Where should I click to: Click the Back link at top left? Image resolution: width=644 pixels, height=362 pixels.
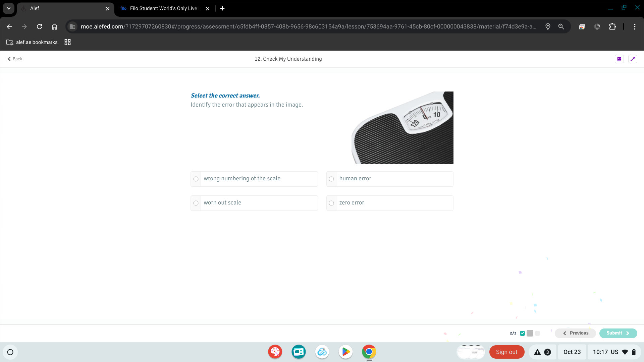coord(15,59)
